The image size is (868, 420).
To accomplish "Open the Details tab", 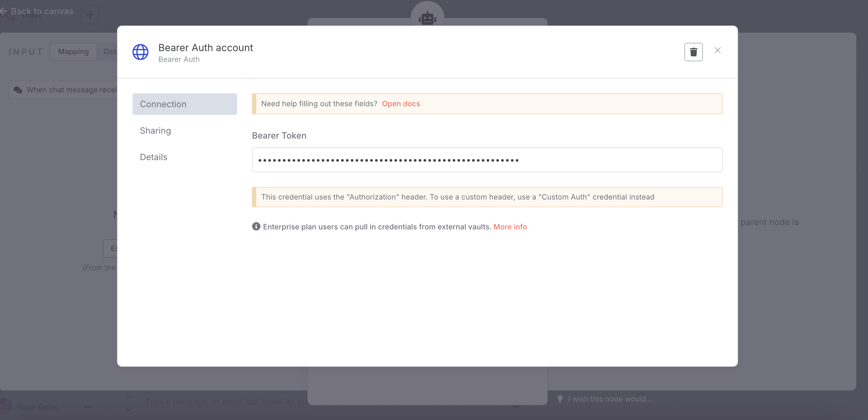I will pyautogui.click(x=153, y=157).
